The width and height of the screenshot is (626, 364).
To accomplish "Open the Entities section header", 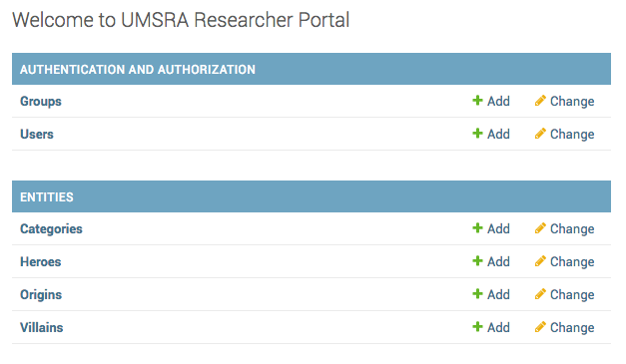I will 47,196.
